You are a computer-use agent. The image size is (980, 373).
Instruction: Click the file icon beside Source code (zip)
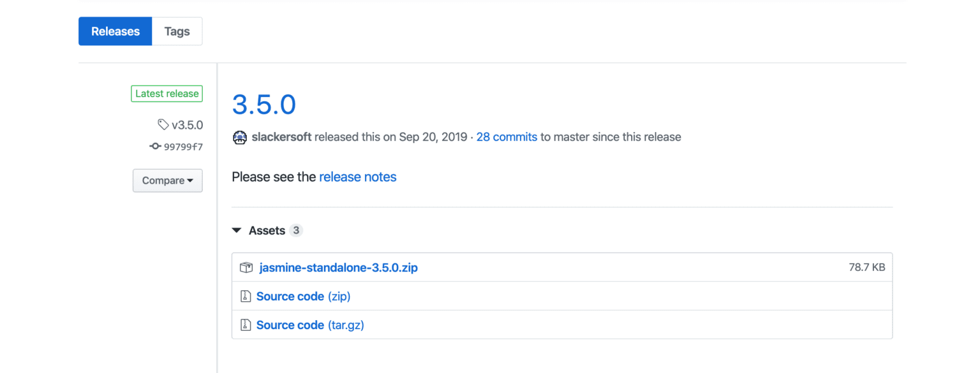click(x=246, y=296)
